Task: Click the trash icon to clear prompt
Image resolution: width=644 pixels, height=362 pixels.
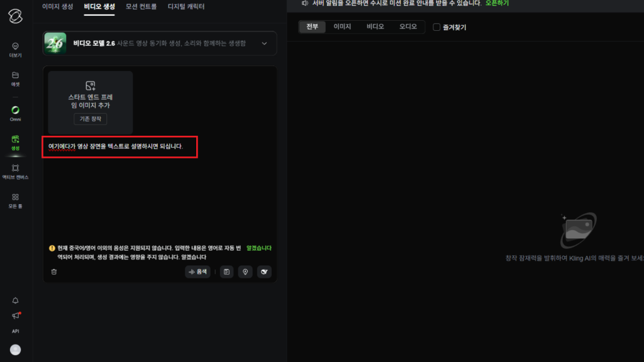Action: point(53,271)
